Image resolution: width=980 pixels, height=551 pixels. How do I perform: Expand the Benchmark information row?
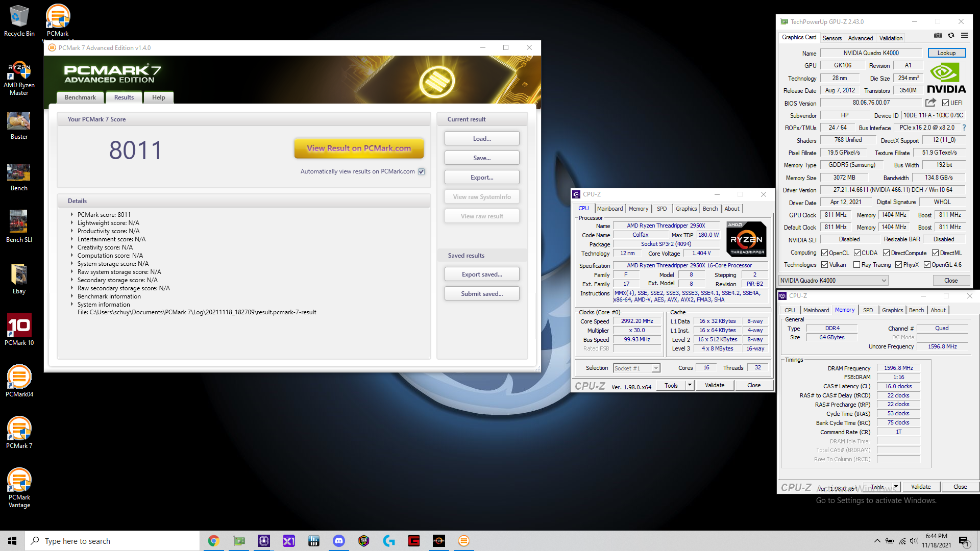[72, 296]
